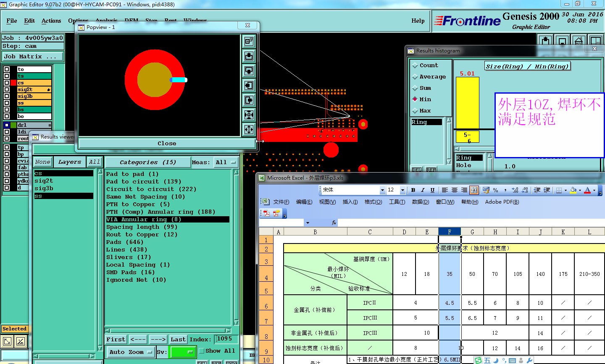Open the Excel borders dropdown arrow
Viewport: 605px width, 364px height.
[566, 190]
